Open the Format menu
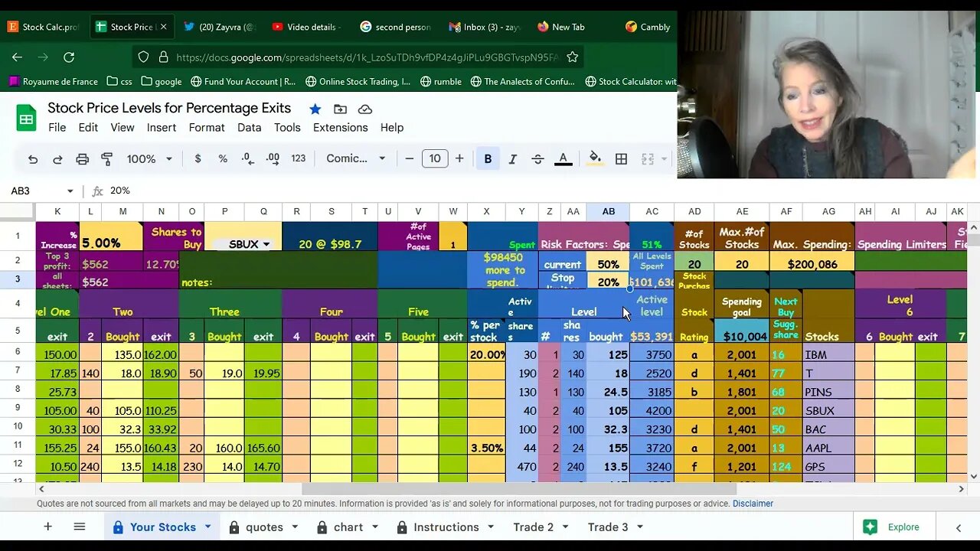980x551 pixels. [x=207, y=128]
